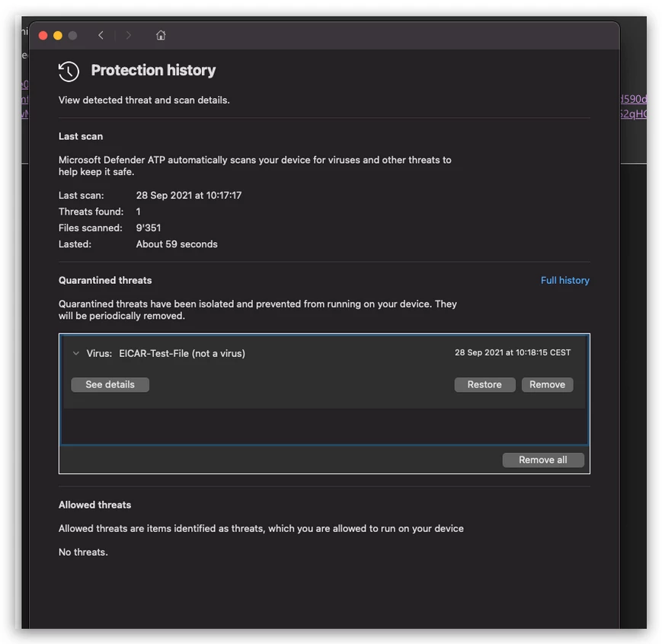Restore the quarantined EICAR file
This screenshot has height=644, width=662.
pos(485,384)
